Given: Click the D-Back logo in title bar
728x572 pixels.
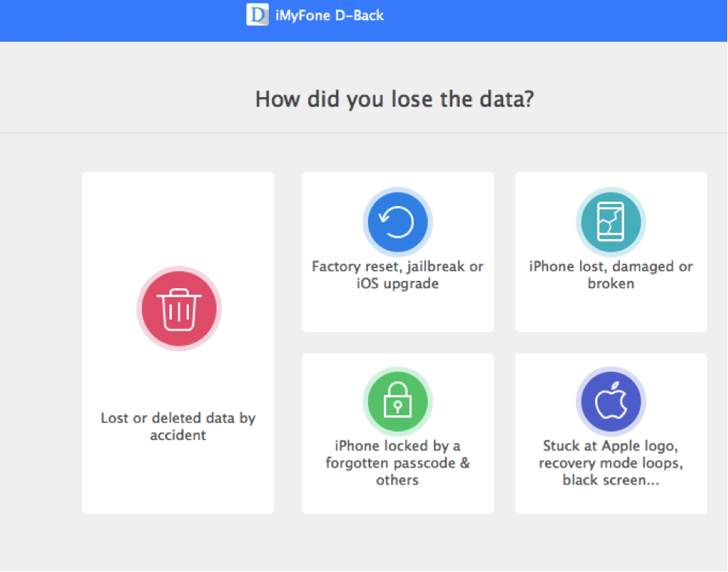Looking at the screenshot, I should (x=257, y=14).
